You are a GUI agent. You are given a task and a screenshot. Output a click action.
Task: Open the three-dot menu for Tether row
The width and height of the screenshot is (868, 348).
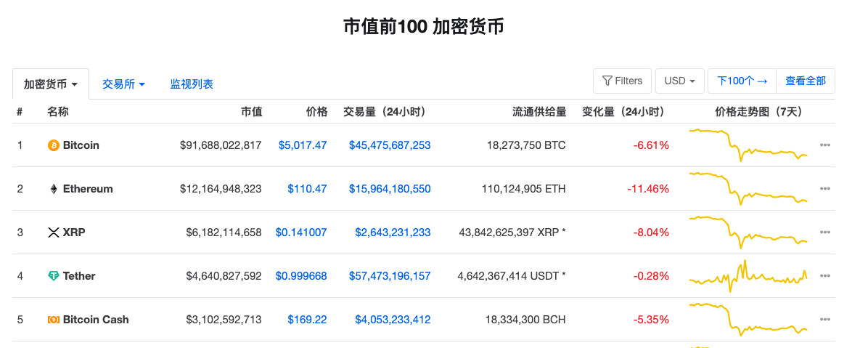coord(825,276)
